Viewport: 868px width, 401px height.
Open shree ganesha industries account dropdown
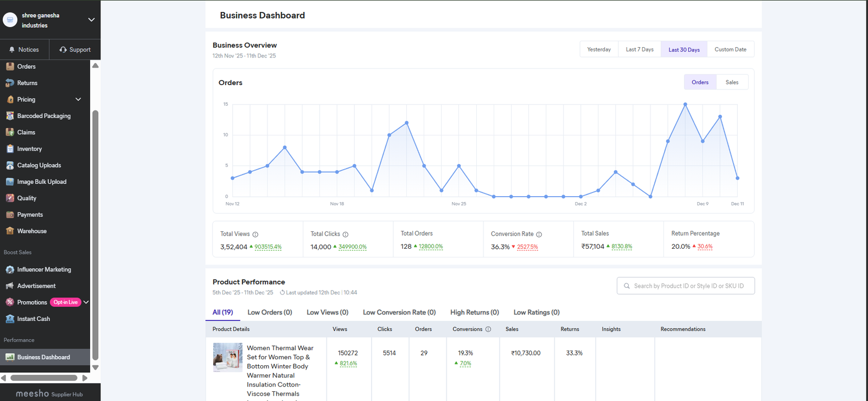coord(91,20)
